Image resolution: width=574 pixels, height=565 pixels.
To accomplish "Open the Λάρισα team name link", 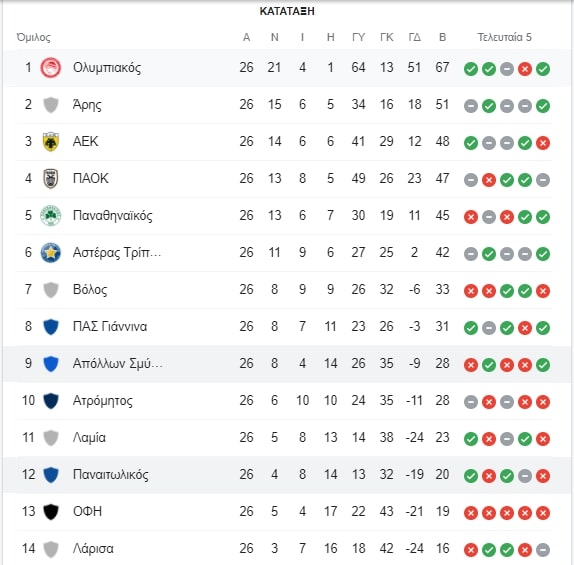I will coord(93,549).
